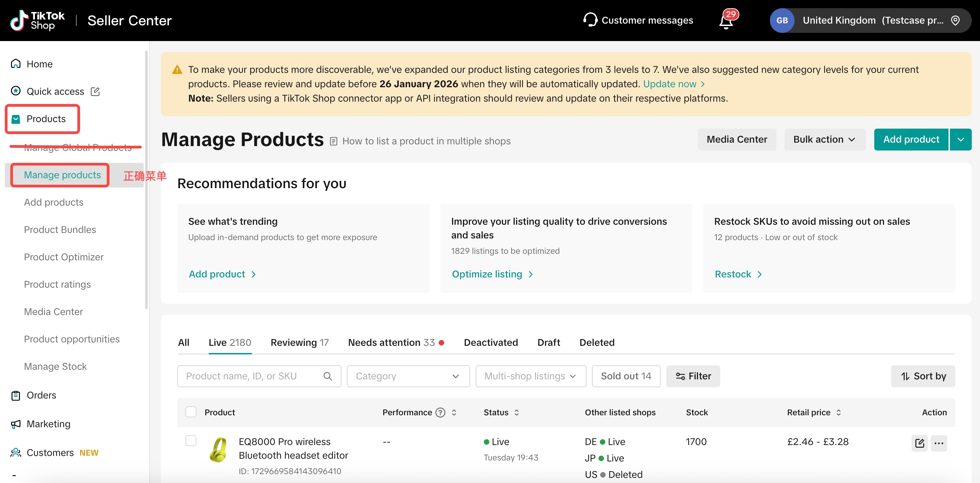Check the select-all products checkbox
980x483 pixels.
(191, 412)
